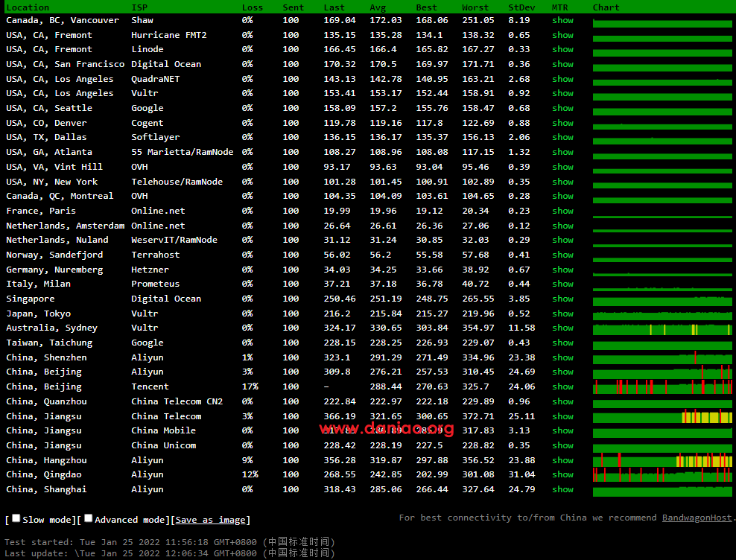Show MTR for Los Angeles Vultr
Viewport: 736px width, 560px height.
coord(562,93)
